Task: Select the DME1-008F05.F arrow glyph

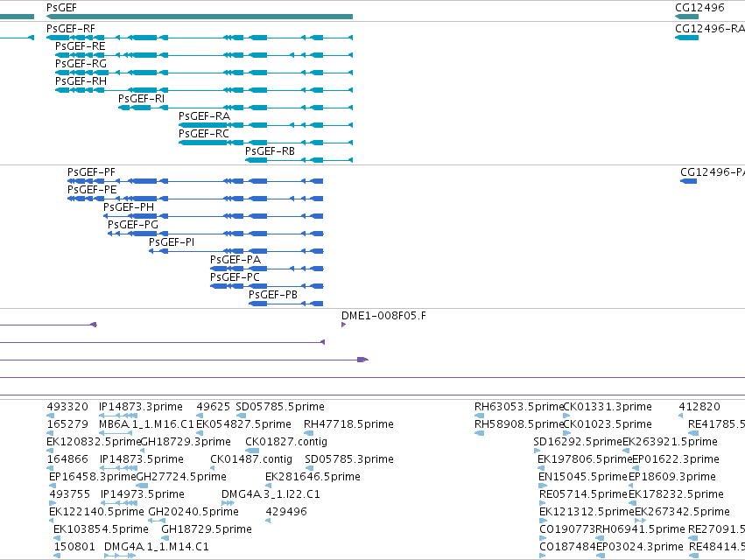Action: (x=343, y=325)
